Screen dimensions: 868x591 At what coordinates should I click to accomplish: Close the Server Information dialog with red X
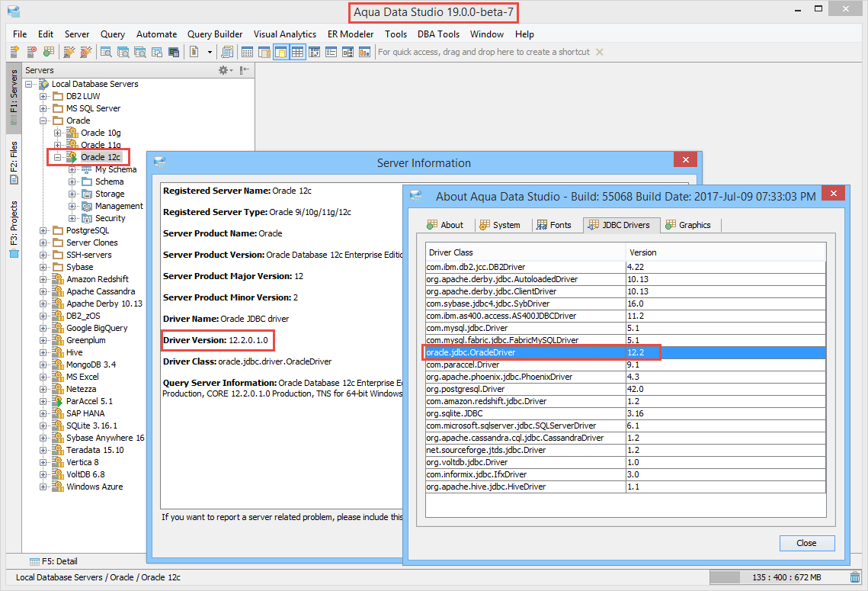(x=685, y=159)
